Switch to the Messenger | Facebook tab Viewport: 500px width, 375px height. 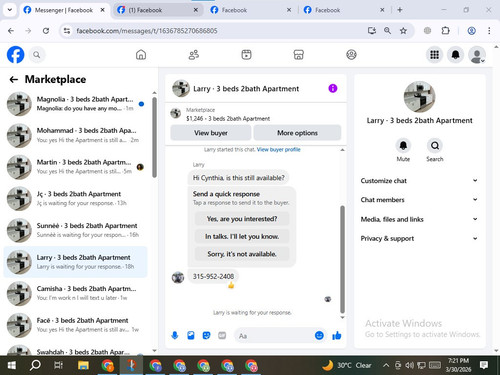click(x=63, y=10)
